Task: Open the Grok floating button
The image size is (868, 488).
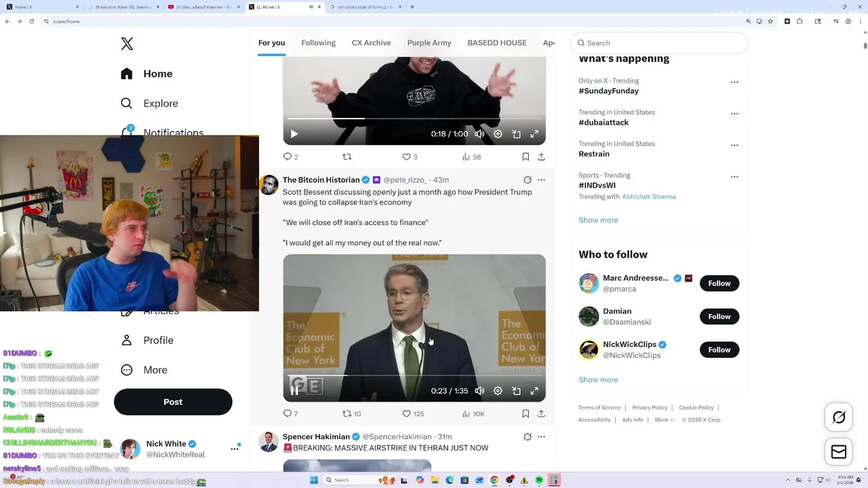Action: coord(839,418)
